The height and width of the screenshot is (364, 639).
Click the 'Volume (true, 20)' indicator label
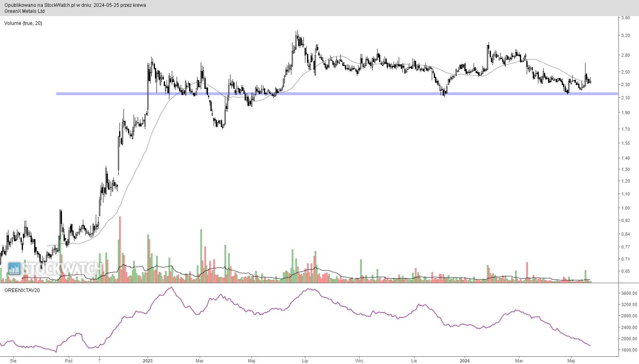tap(23, 23)
